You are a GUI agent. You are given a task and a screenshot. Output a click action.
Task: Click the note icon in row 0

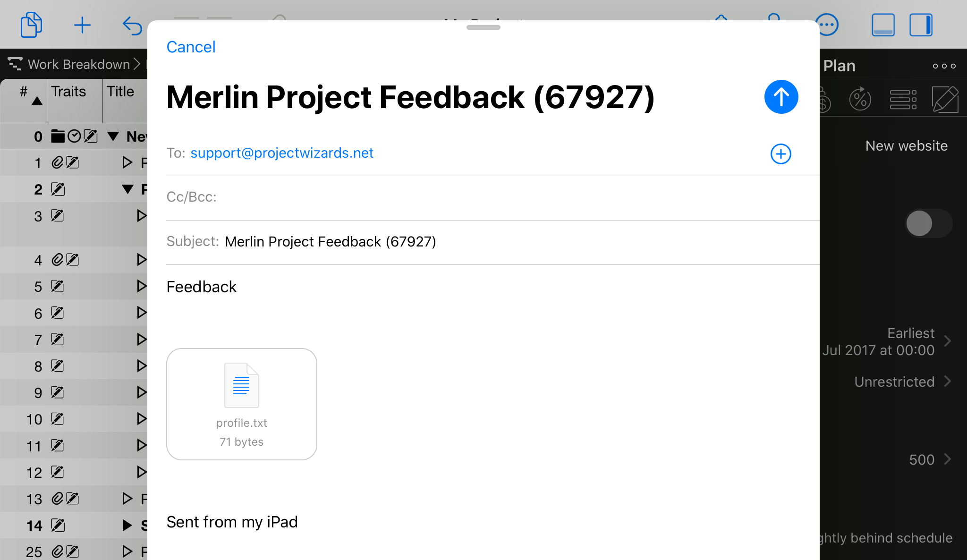click(x=91, y=136)
